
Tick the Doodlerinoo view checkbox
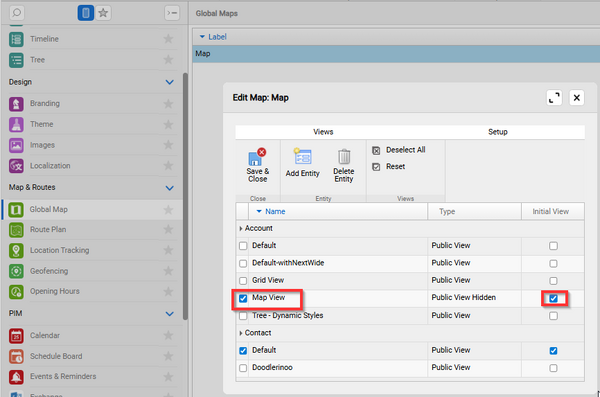[x=243, y=368]
